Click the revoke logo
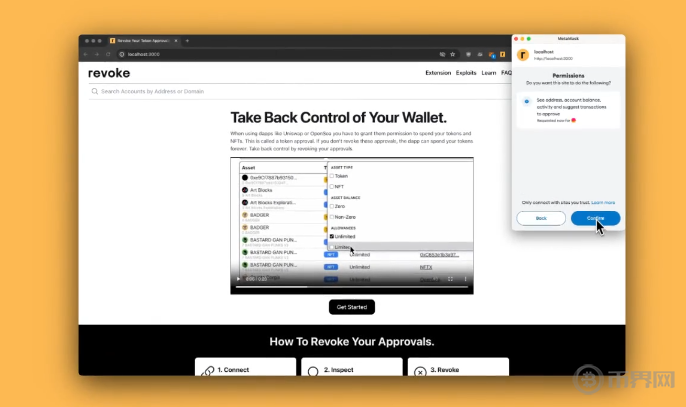Screen dimensions: 686x407 tap(109, 73)
